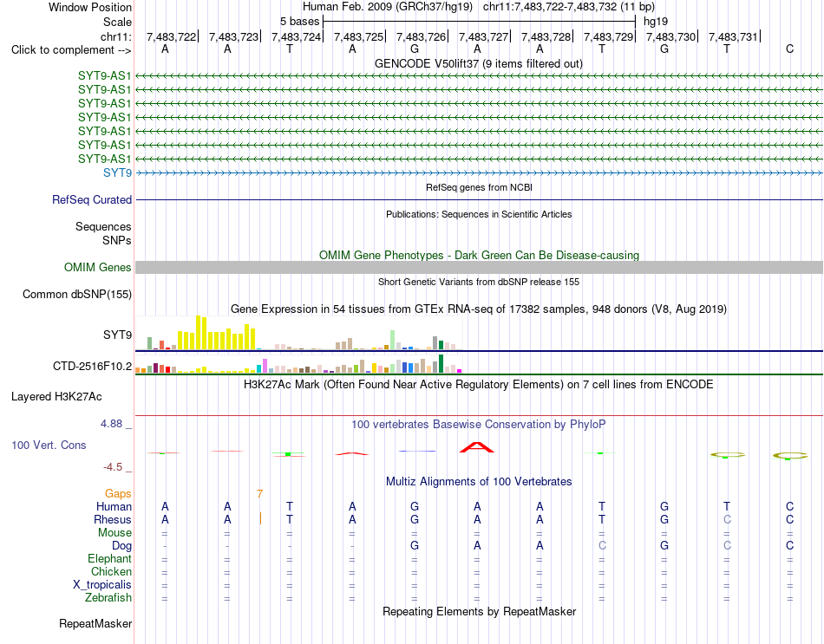Click the Window Position label
Viewport: 824px width, 644px height.
(x=90, y=7)
